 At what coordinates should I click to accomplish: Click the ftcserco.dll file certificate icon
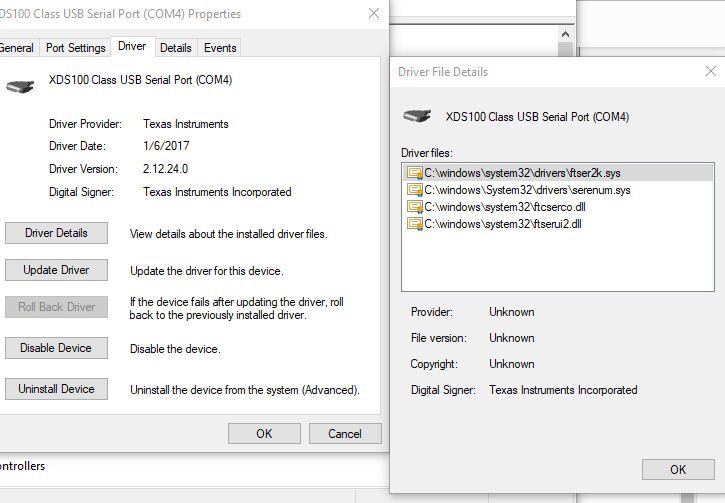coord(415,207)
